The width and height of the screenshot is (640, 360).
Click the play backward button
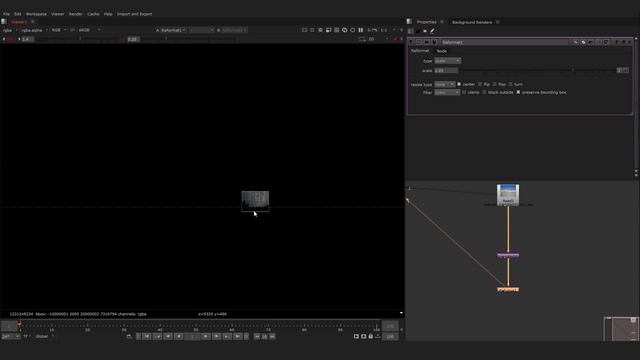pos(168,336)
